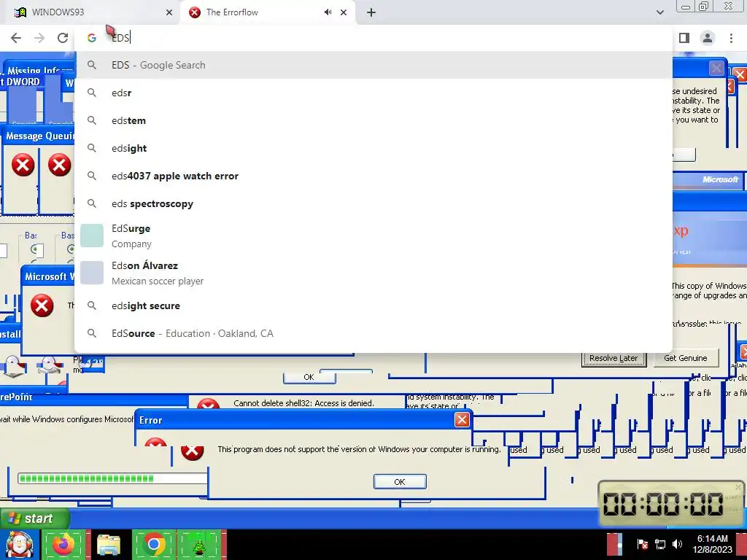Viewport: 747px width, 560px height.
Task: Close the WINDOWS93 tab
Action: point(169,12)
